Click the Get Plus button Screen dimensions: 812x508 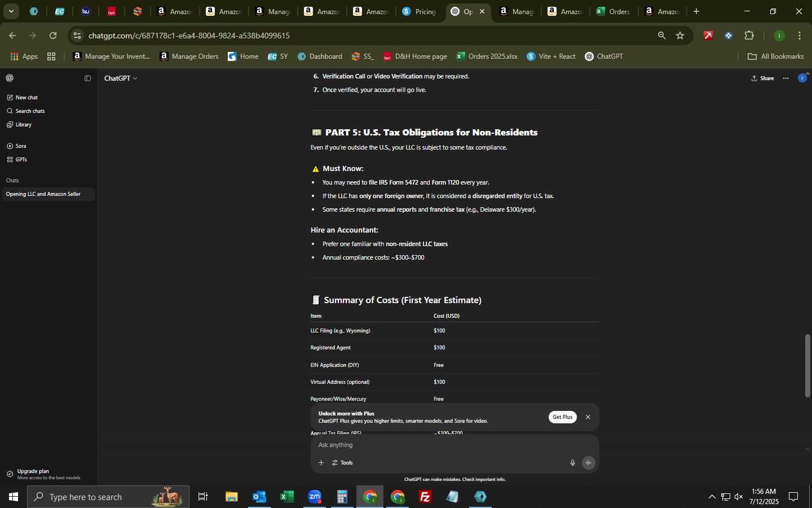coord(562,417)
